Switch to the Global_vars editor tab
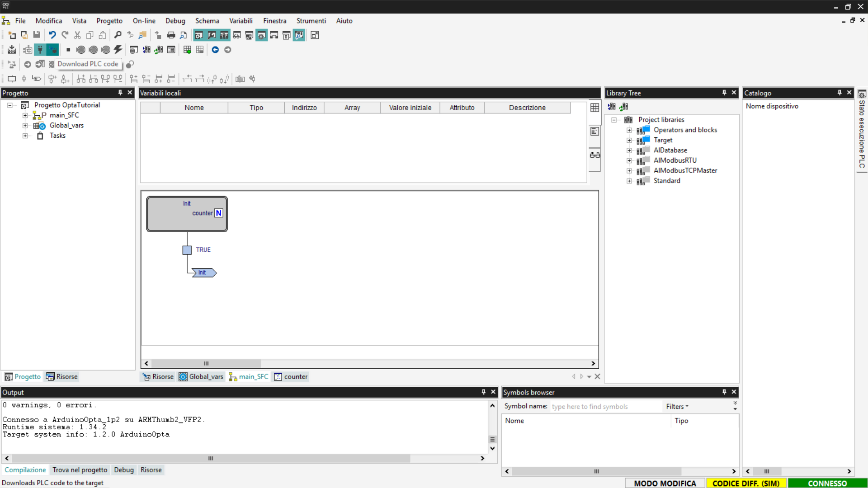868x488 pixels. (201, 377)
